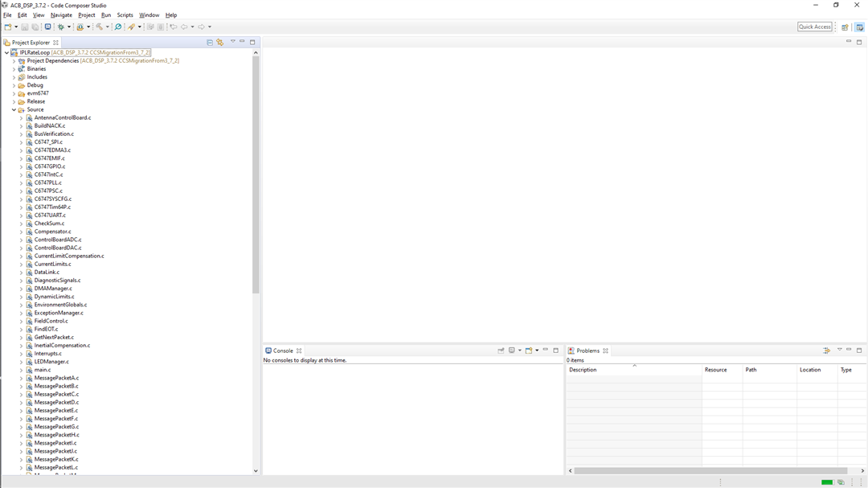Click the Open Console icon
This screenshot has height=488, width=868.
click(529, 350)
